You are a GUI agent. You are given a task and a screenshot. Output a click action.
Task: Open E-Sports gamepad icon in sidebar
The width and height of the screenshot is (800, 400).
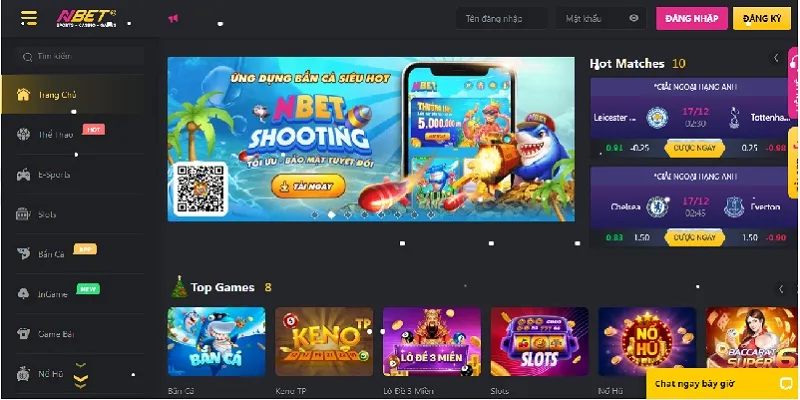pyautogui.click(x=23, y=174)
